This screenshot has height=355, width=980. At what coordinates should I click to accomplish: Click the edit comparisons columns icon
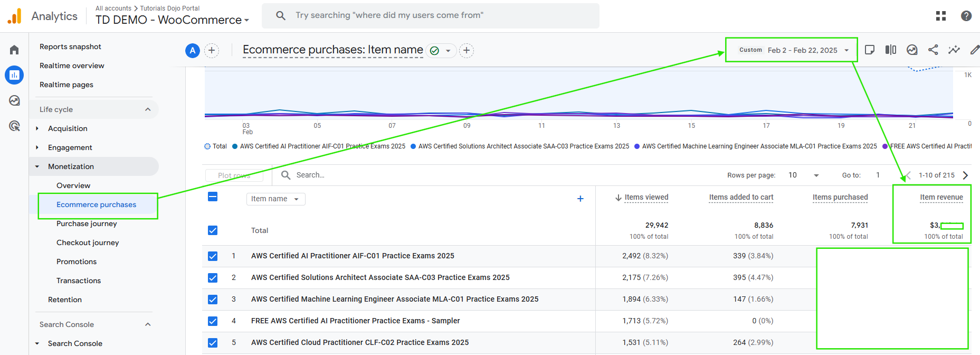pos(891,50)
